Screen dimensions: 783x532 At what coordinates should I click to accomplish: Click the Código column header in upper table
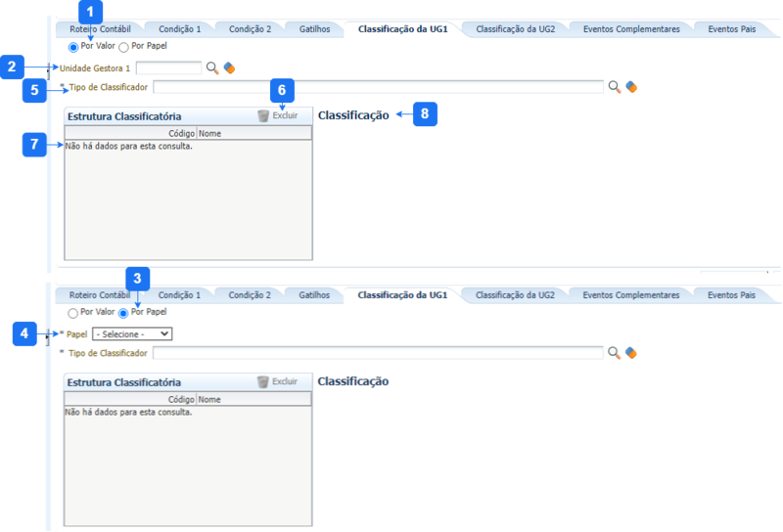click(x=182, y=133)
